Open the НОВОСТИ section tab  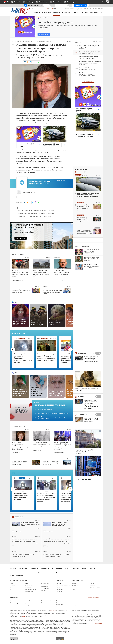coord(37,12)
